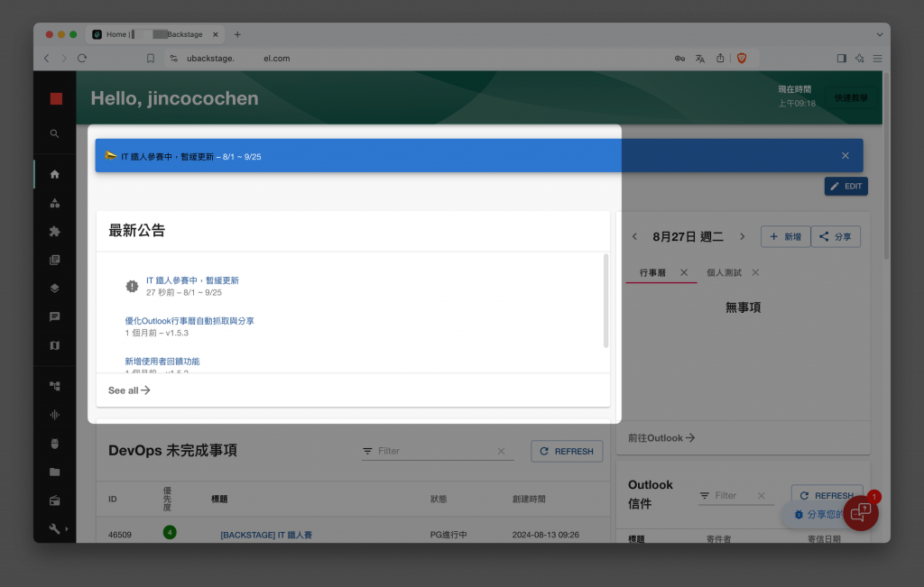The width and height of the screenshot is (924, 587).
Task: Bookmark this page icon
Action: click(151, 59)
